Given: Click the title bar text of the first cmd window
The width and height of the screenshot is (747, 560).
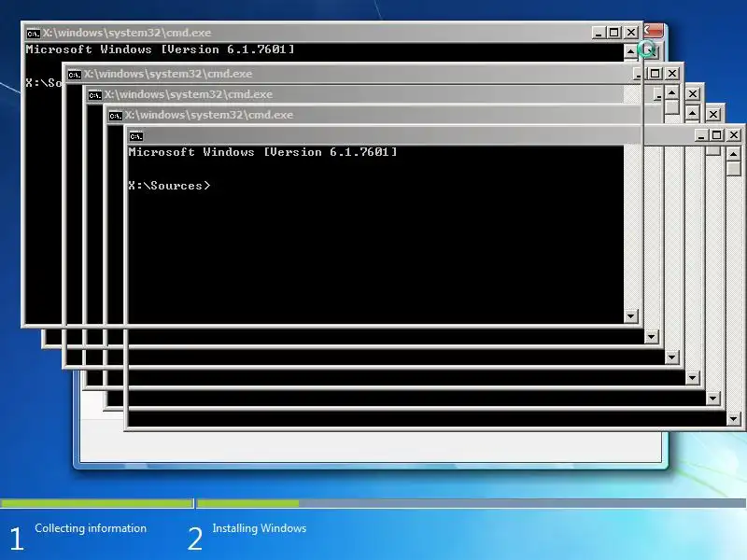Looking at the screenshot, I should click(x=127, y=33).
